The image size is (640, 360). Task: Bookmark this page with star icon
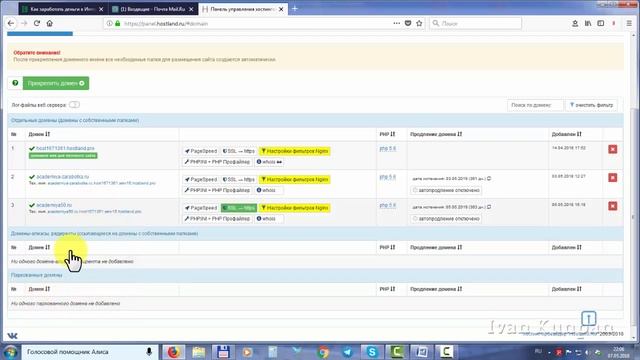[419, 24]
